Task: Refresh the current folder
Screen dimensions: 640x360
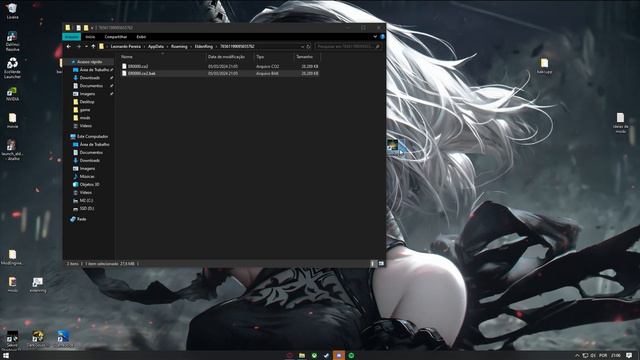Action: [x=309, y=47]
